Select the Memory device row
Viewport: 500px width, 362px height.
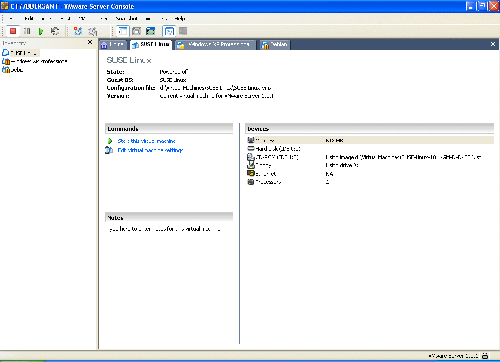pos(370,140)
